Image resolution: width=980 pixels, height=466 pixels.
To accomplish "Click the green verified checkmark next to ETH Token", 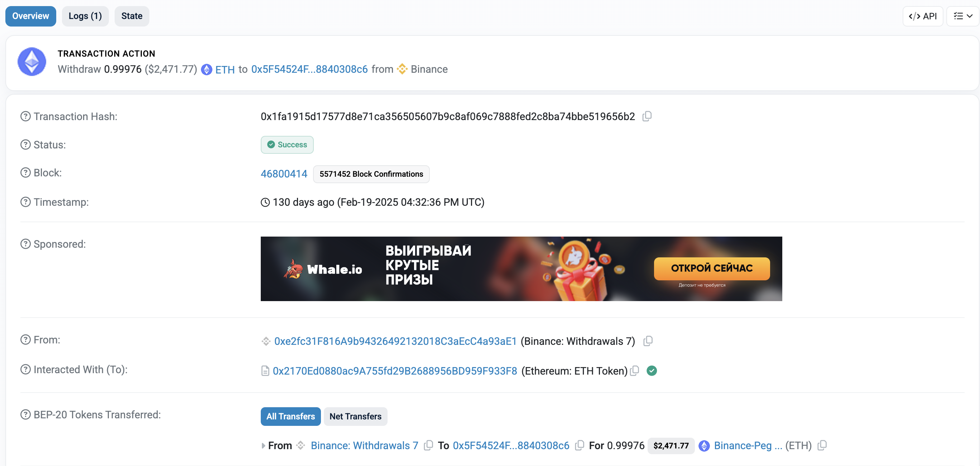I will tap(652, 371).
